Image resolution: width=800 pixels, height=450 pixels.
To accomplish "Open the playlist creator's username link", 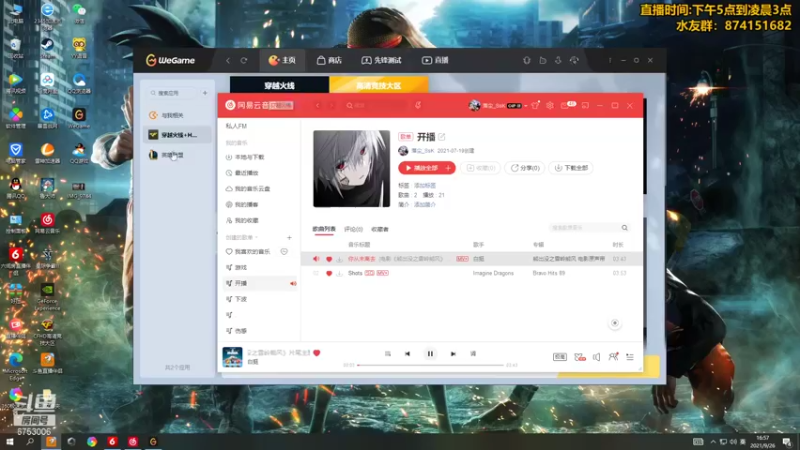I will click(x=423, y=151).
